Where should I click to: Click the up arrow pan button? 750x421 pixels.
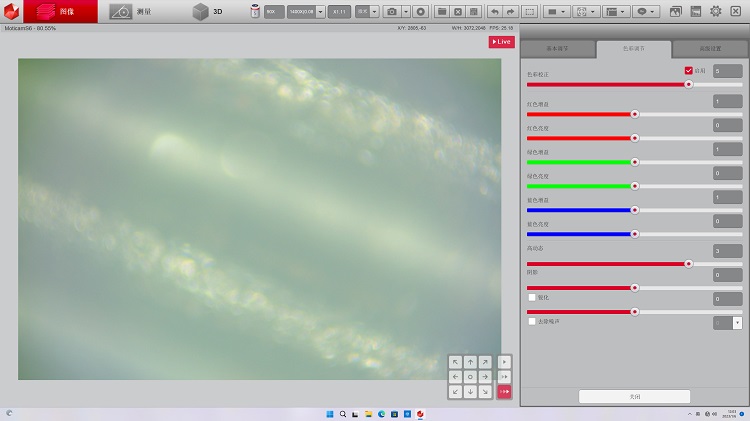(x=470, y=362)
